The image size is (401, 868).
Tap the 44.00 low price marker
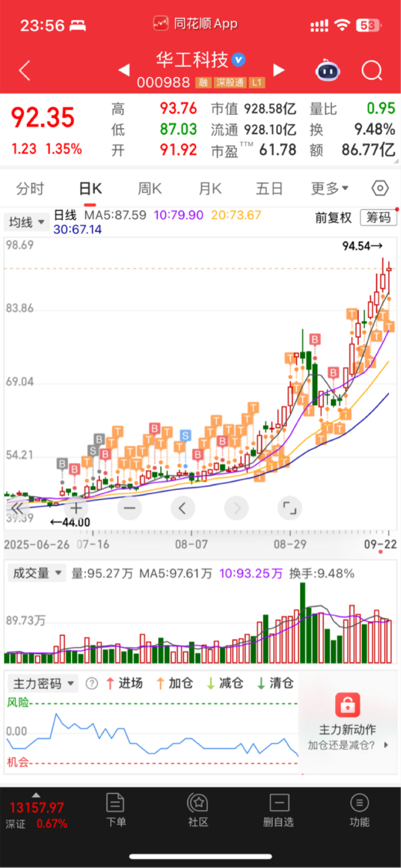pos(70,522)
